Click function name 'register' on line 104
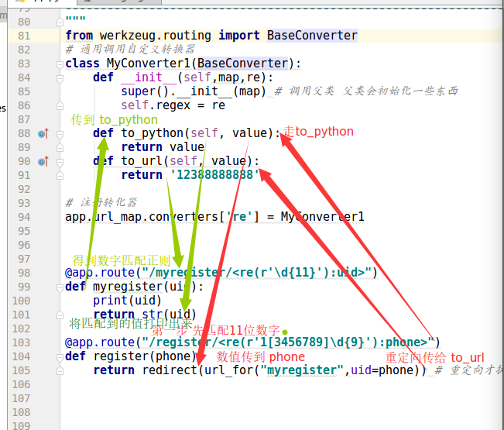Screen dimensions: 504x430 point(121,356)
